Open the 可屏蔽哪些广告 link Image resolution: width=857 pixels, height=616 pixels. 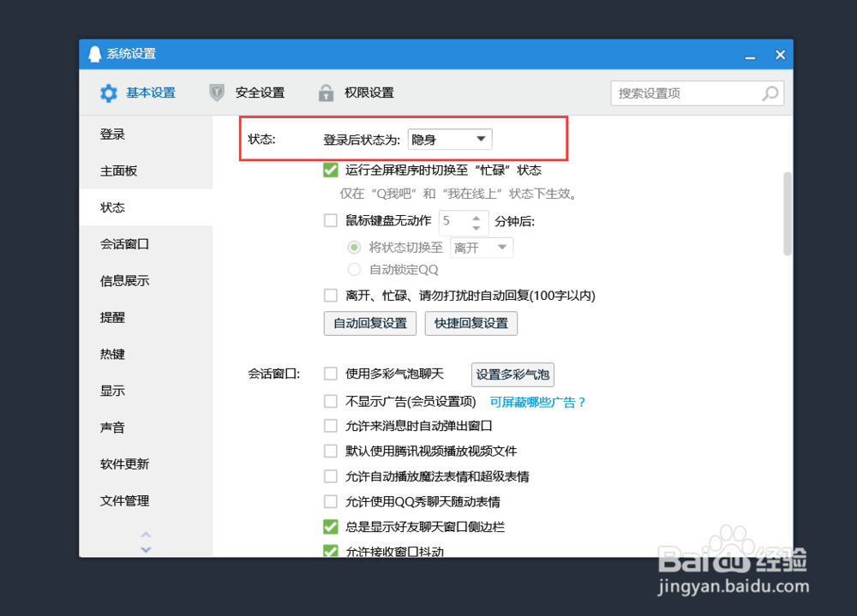pyautogui.click(x=537, y=401)
